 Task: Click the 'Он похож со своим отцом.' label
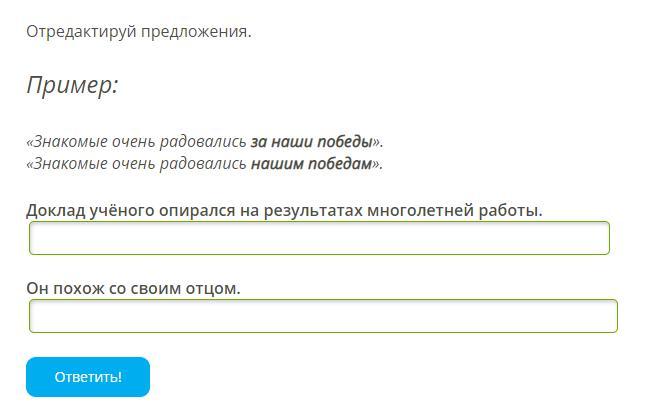point(133,288)
